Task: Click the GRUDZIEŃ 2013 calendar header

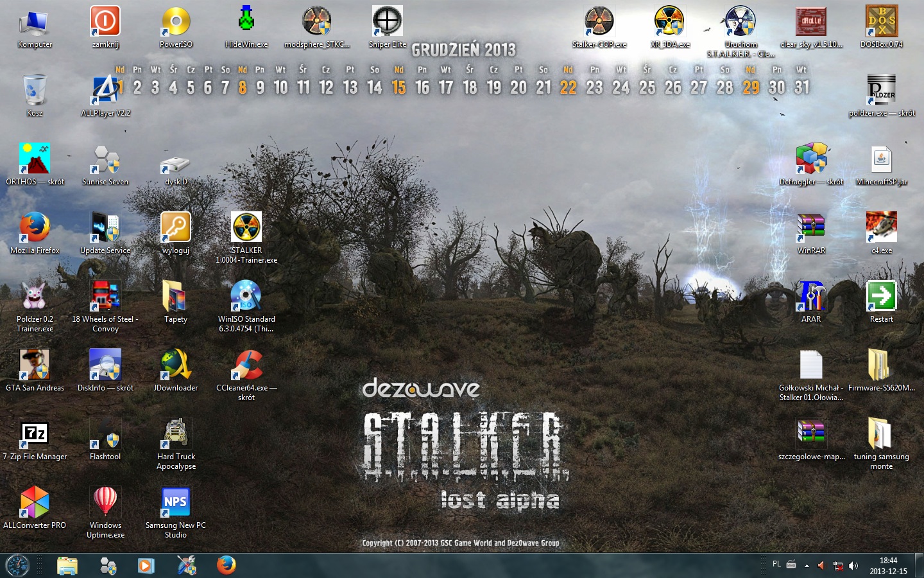Action: pyautogui.click(x=463, y=50)
